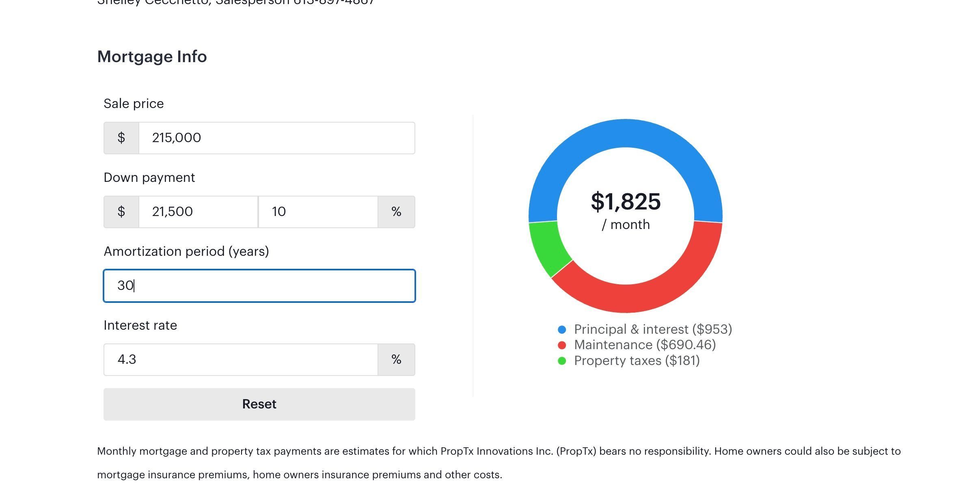
Task: Click the dollar sign beside Sale price
Action: tap(121, 138)
